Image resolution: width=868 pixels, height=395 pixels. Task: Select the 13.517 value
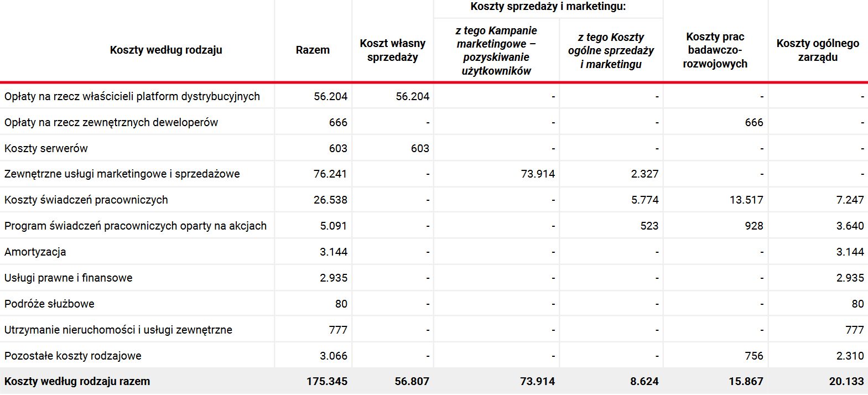[x=746, y=200]
